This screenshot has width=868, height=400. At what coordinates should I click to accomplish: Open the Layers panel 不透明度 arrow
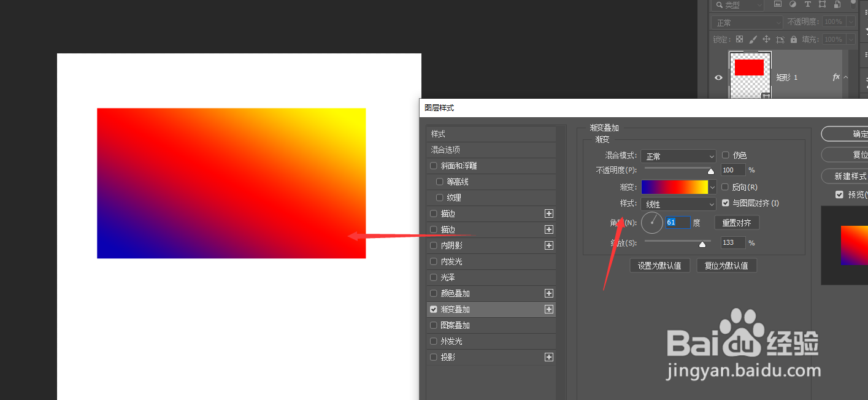tap(850, 21)
